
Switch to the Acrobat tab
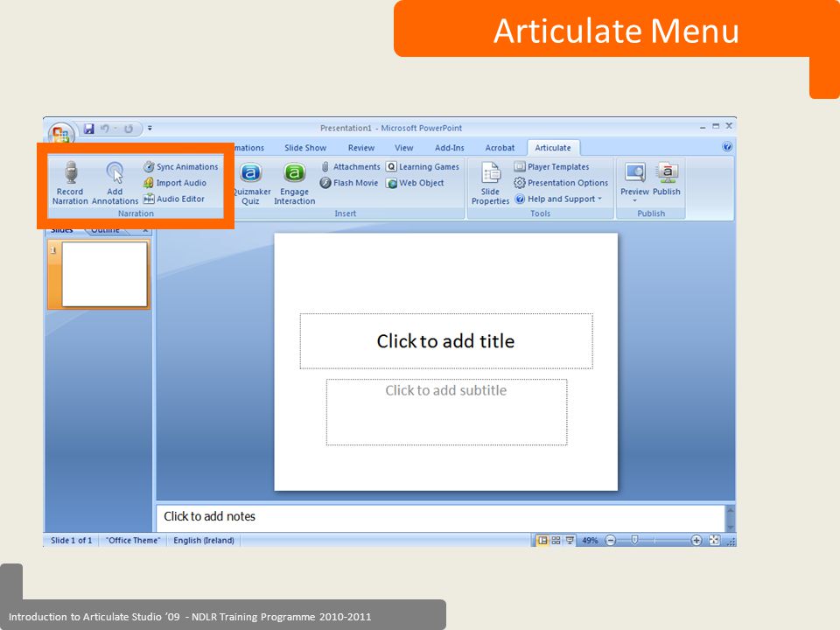click(x=500, y=148)
